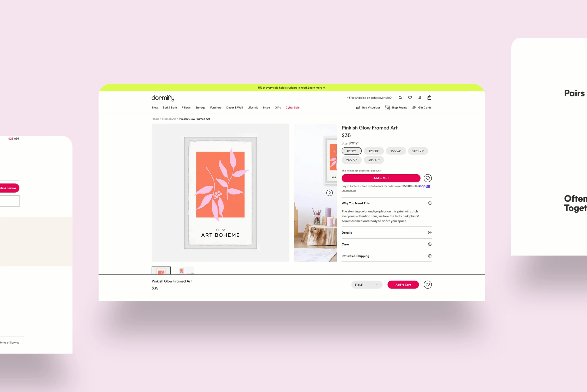Select second room scene thumbnail
Screen dimensions: 587x392
(185, 270)
